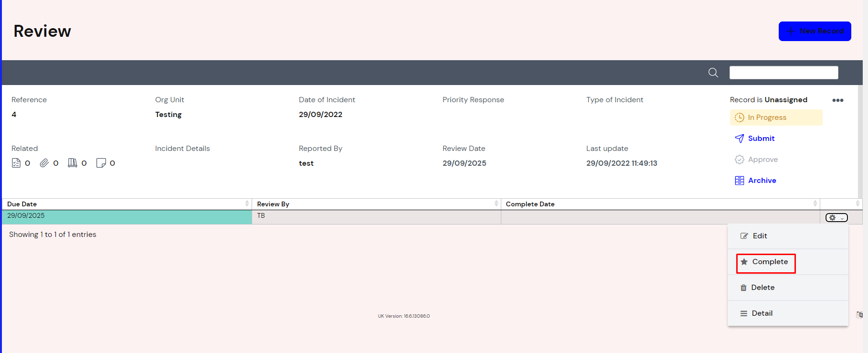This screenshot has height=353, width=868.
Task: Select Complete in the row menu
Action: (x=770, y=262)
